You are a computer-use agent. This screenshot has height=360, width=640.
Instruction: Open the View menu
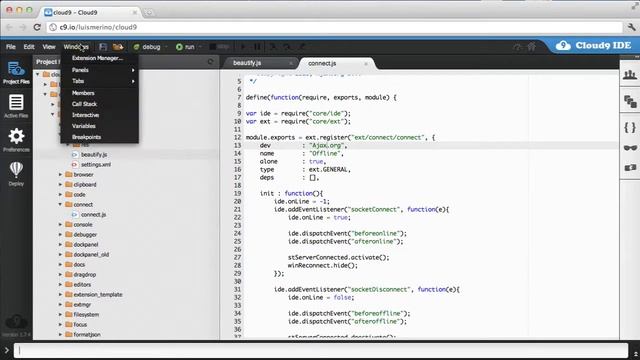coord(49,47)
